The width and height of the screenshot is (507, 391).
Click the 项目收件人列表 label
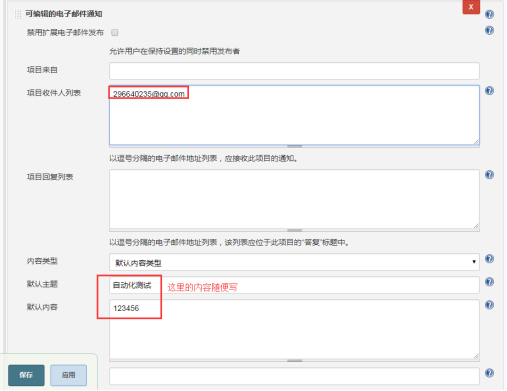tap(54, 93)
